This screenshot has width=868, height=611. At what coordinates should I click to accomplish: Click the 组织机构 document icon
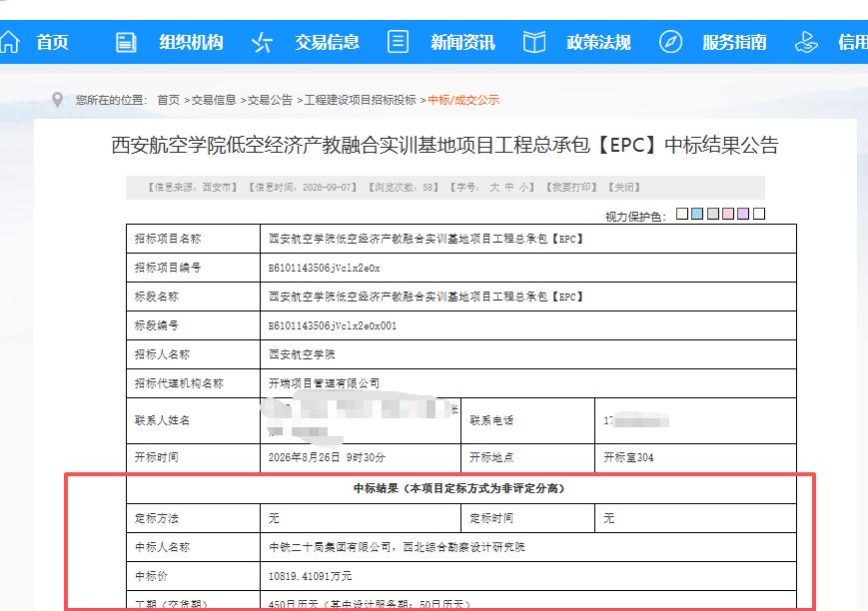click(126, 42)
